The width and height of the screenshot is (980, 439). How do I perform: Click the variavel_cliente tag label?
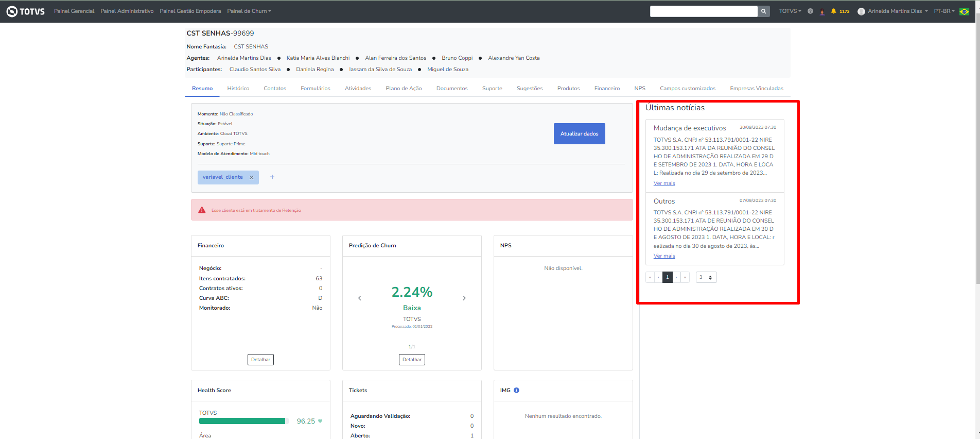coord(222,177)
